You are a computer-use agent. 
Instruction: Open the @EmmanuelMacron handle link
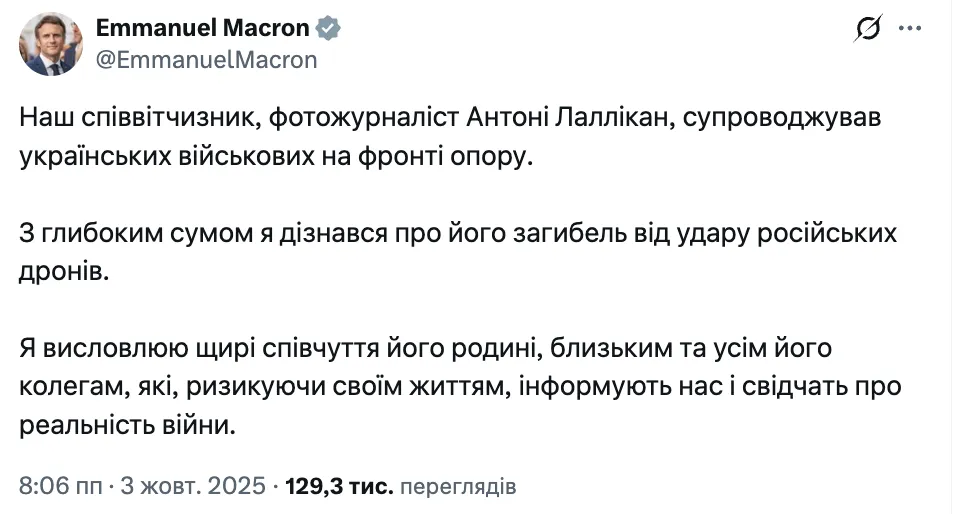[206, 60]
